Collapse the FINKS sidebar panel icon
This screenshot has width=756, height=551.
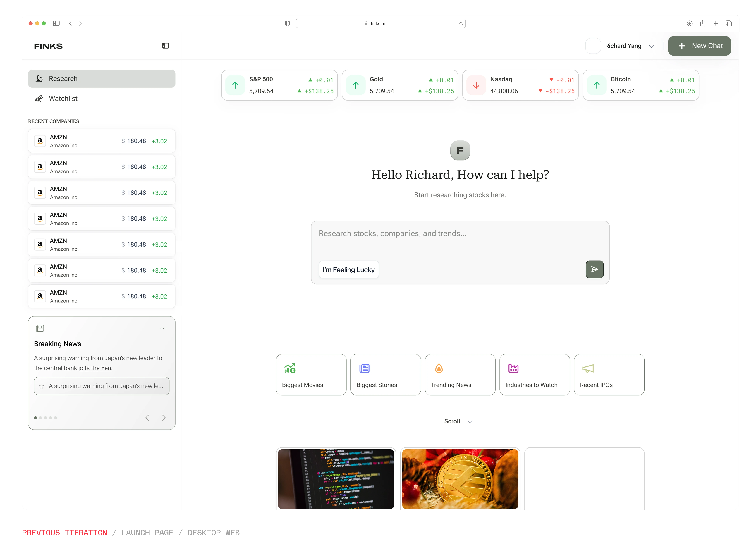166,46
